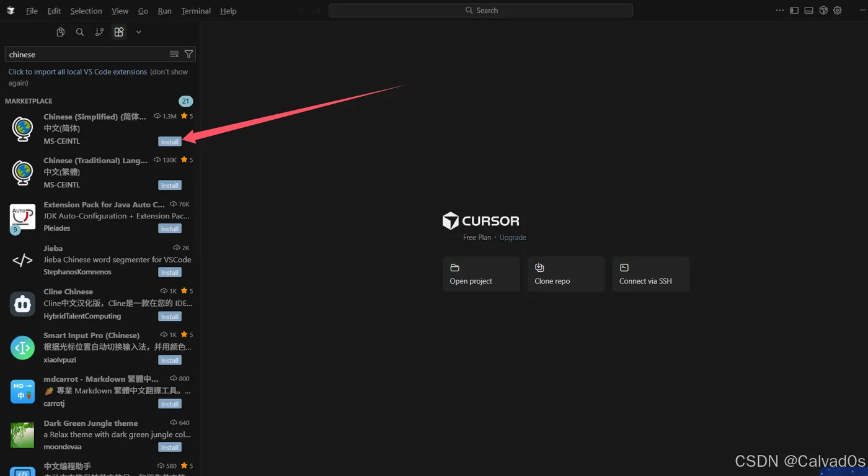
Task: Open the extensions filter menu
Action: 189,54
